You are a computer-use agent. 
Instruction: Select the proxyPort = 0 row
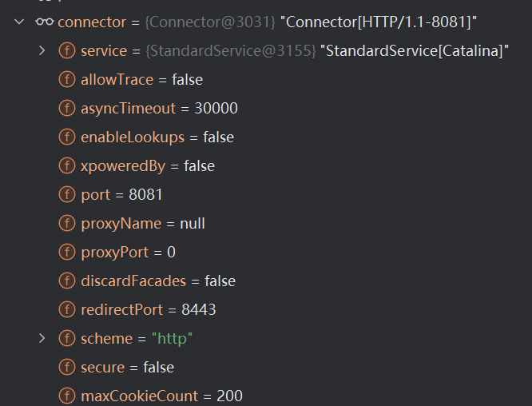(128, 253)
